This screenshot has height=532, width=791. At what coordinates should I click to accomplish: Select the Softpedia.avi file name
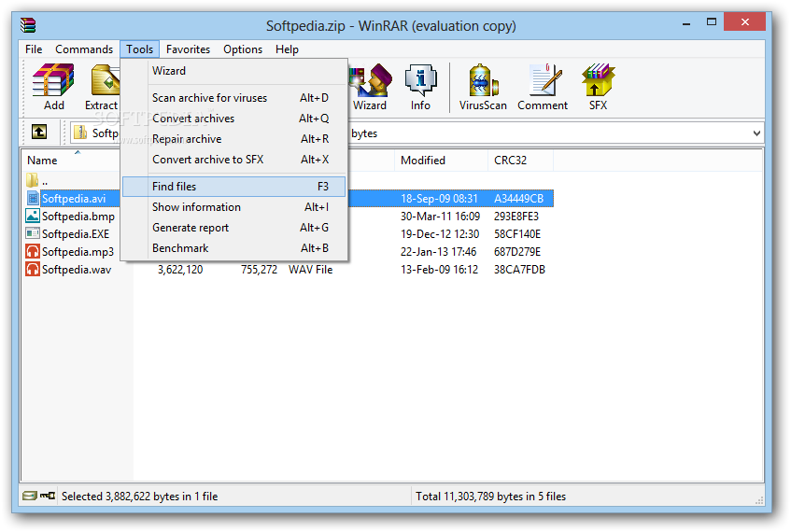pos(74,199)
